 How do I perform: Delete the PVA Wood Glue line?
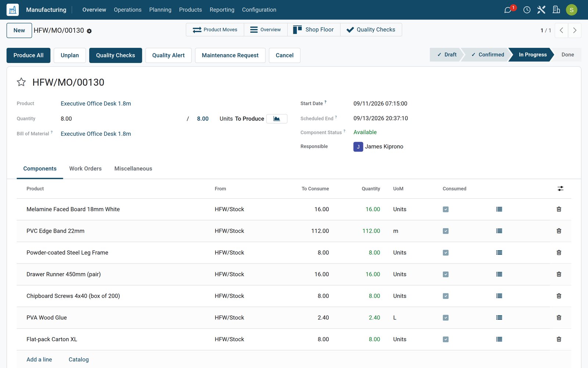tap(559, 318)
